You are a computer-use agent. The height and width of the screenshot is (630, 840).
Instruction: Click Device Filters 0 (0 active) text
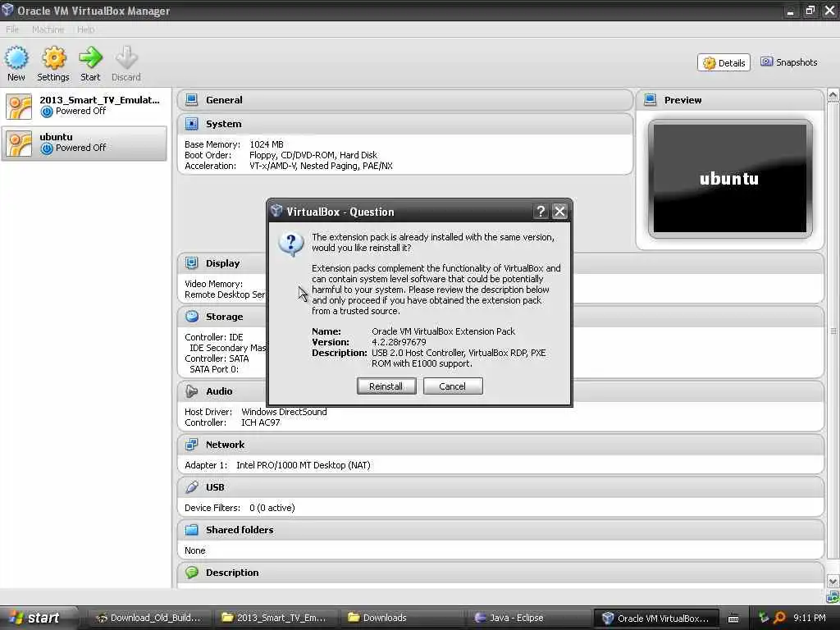(240, 508)
